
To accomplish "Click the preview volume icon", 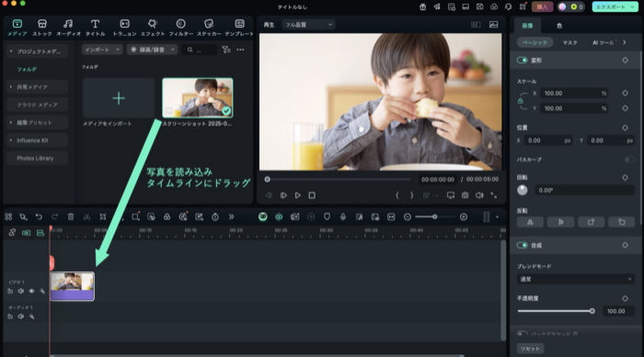I will (479, 196).
